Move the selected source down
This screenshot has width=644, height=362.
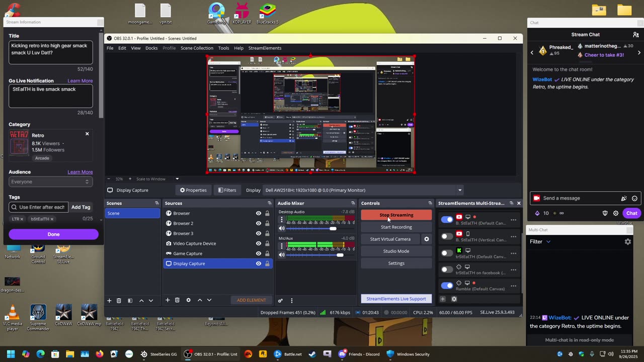209,300
